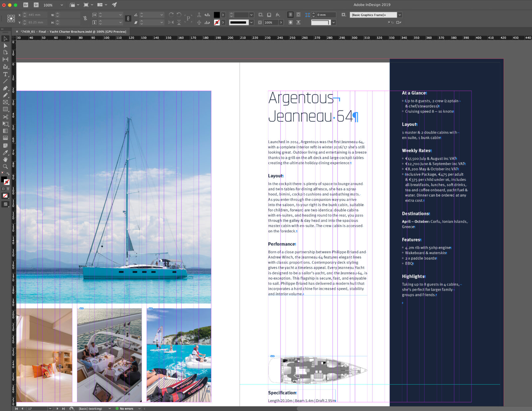
Task: Toggle formatting affects container
Action: coord(4,189)
